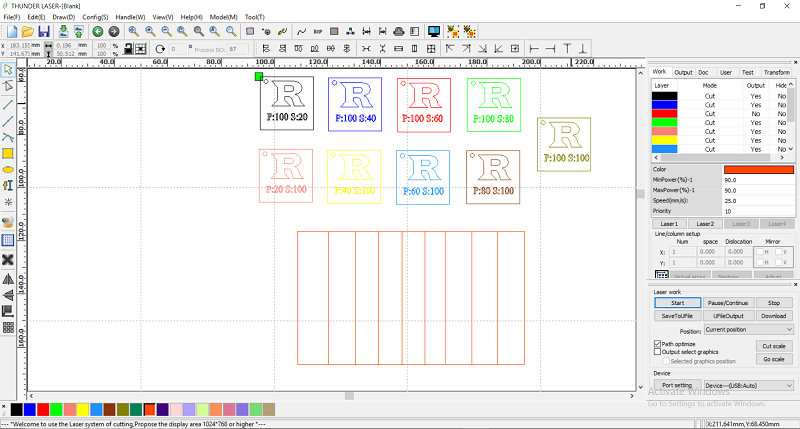Click the Pause/Continue button

[x=728, y=303]
